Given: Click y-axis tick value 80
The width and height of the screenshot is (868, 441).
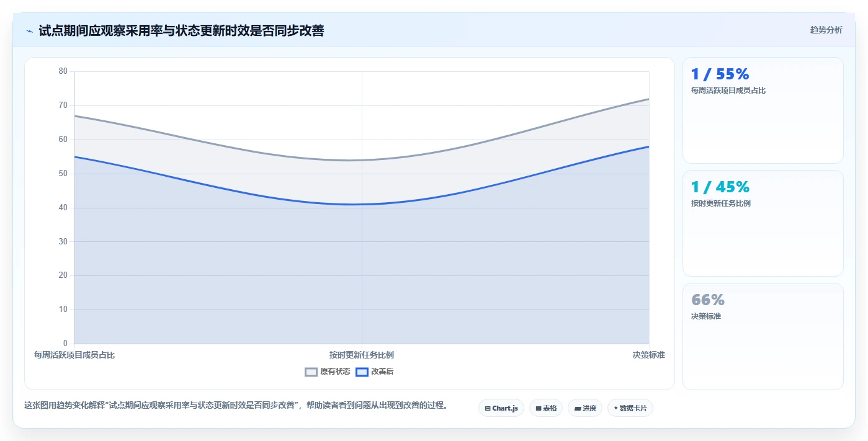Looking at the screenshot, I should (63, 71).
